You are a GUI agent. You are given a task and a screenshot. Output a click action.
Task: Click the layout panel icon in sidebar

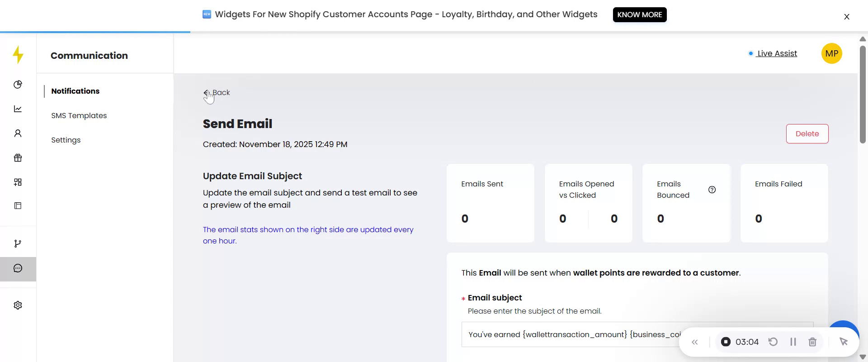point(18,206)
